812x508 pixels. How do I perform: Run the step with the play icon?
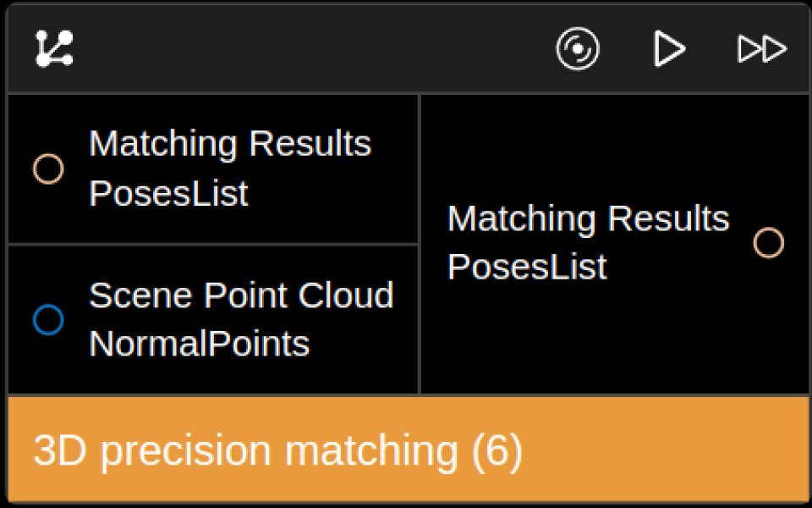[669, 49]
